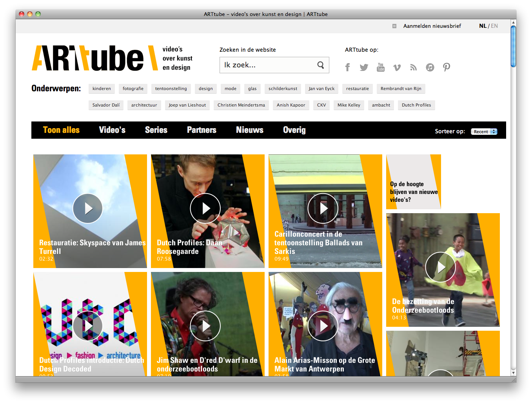532x404 pixels.
Task: Play the Dutch Design Decoded video
Action: coord(88,326)
